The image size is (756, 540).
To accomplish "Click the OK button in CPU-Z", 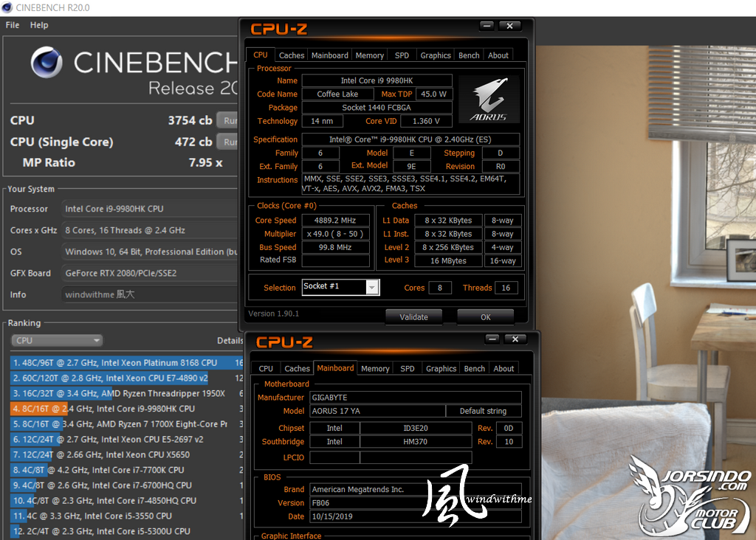I will [486, 317].
